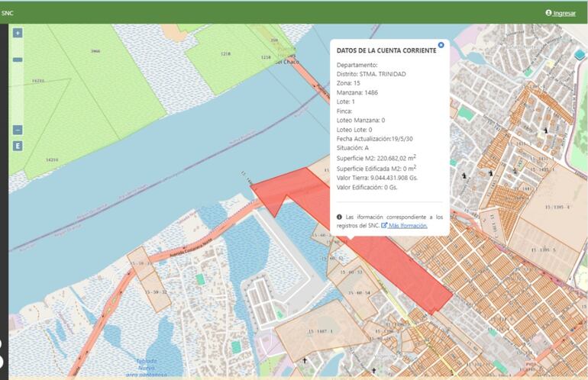Screen dimensions: 588x380
Task: Click the zoom in plus button
Action: (18, 33)
